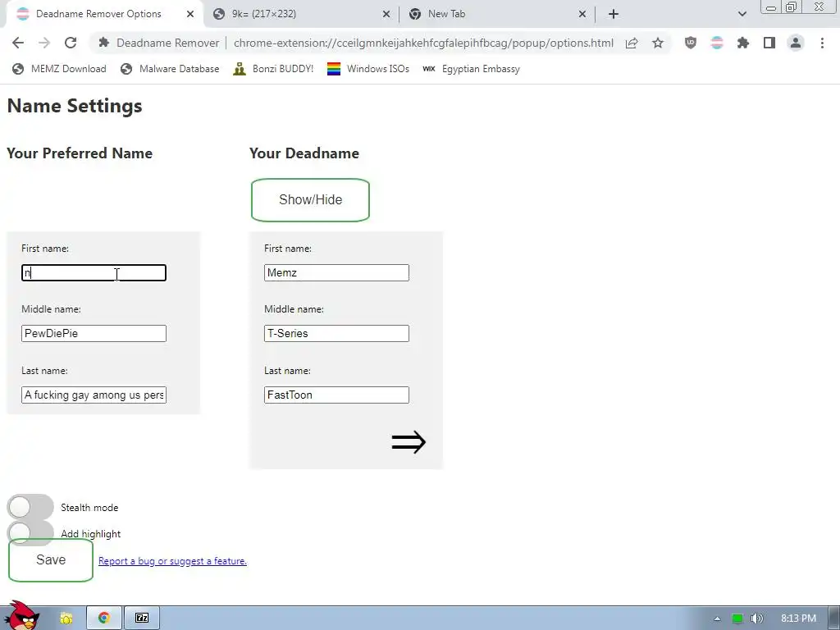Open the Egyptian Embassy bookmark
Image resolution: width=840 pixels, height=630 pixels.
471,69
